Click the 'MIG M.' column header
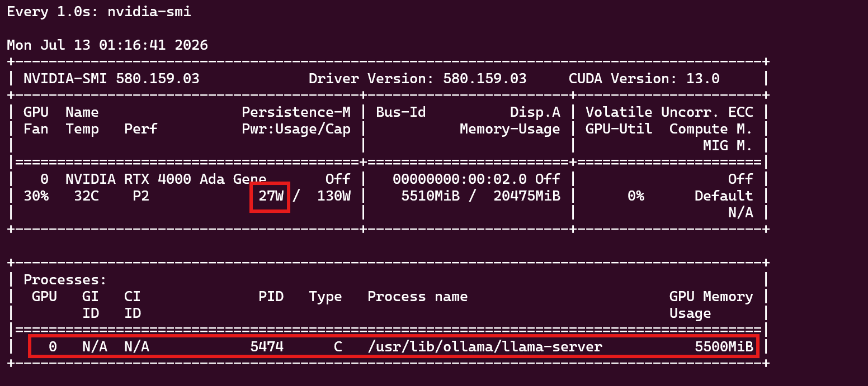868x386 pixels. click(x=728, y=146)
